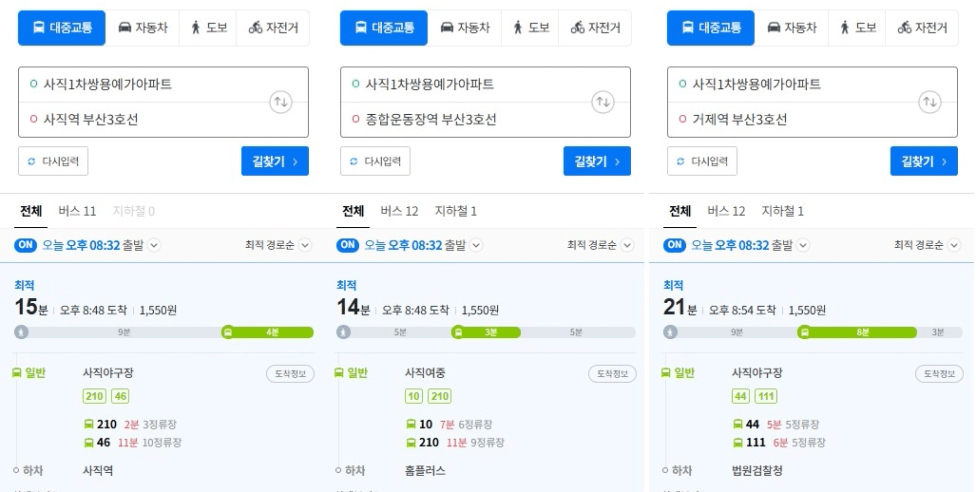Switch to 지하철 1 tab in middle panel
The width and height of the screenshot is (976, 492).
[x=456, y=211]
